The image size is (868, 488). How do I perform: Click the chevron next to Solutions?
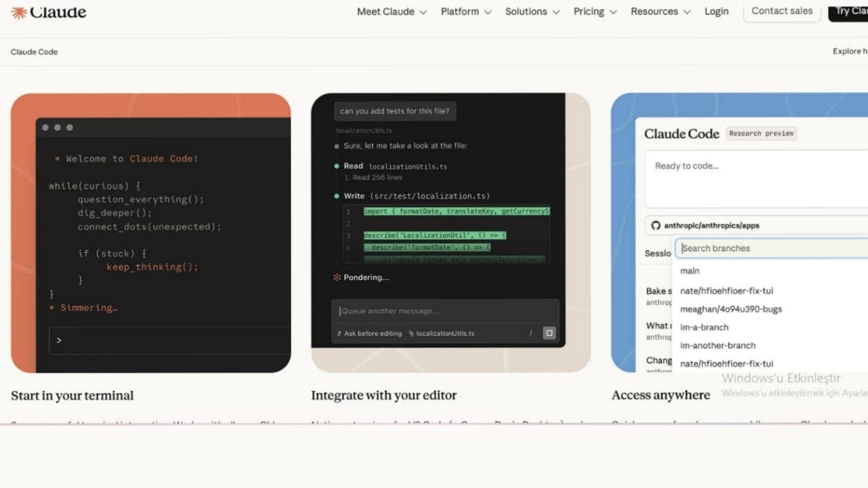556,12
